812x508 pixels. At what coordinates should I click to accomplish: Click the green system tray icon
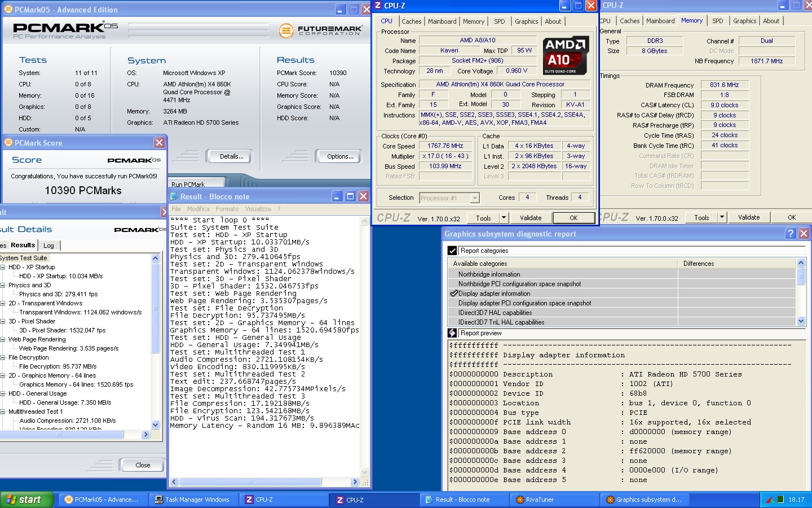pyautogui.click(x=780, y=500)
